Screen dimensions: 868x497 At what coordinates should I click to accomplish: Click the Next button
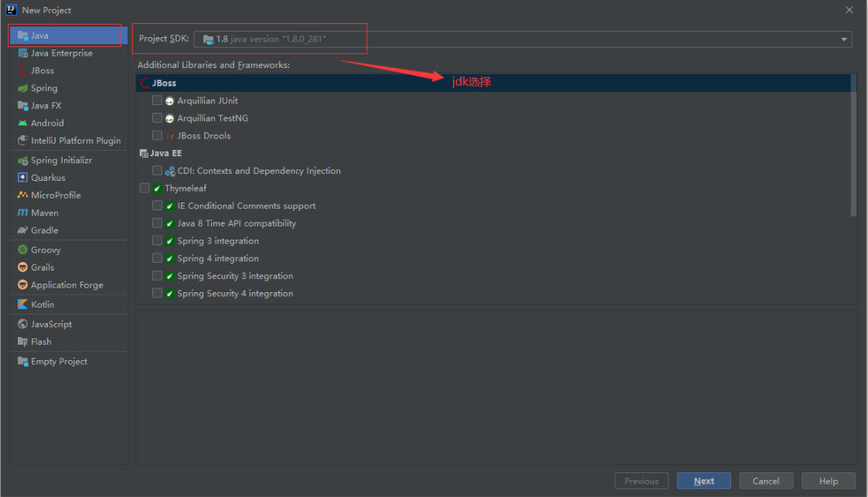click(x=703, y=481)
